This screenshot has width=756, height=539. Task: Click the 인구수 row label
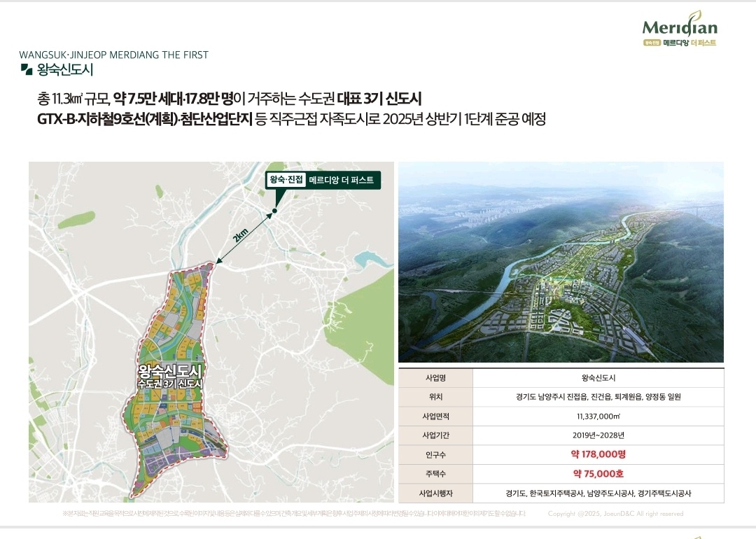click(x=435, y=454)
